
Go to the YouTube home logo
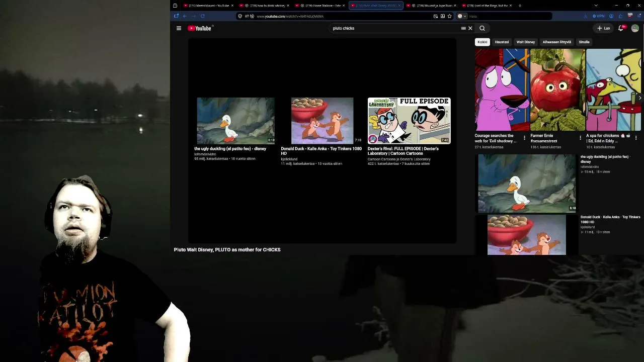point(201,28)
